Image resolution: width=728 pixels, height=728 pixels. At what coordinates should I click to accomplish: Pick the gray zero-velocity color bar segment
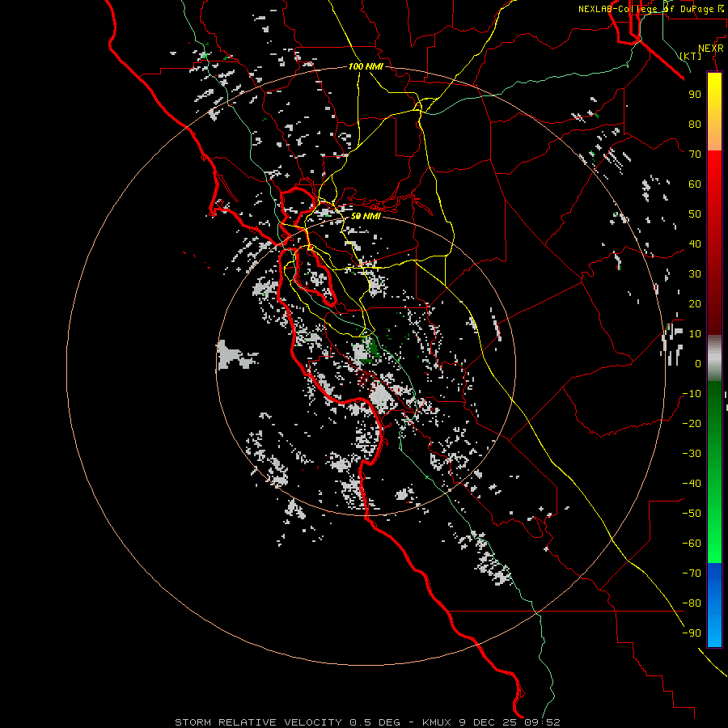coord(714,358)
